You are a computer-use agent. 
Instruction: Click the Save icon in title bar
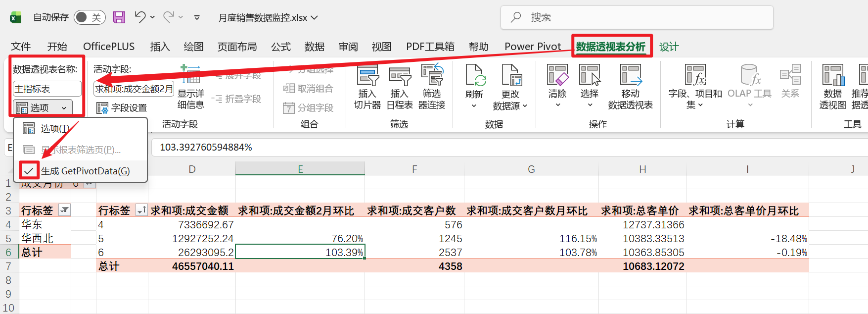119,17
